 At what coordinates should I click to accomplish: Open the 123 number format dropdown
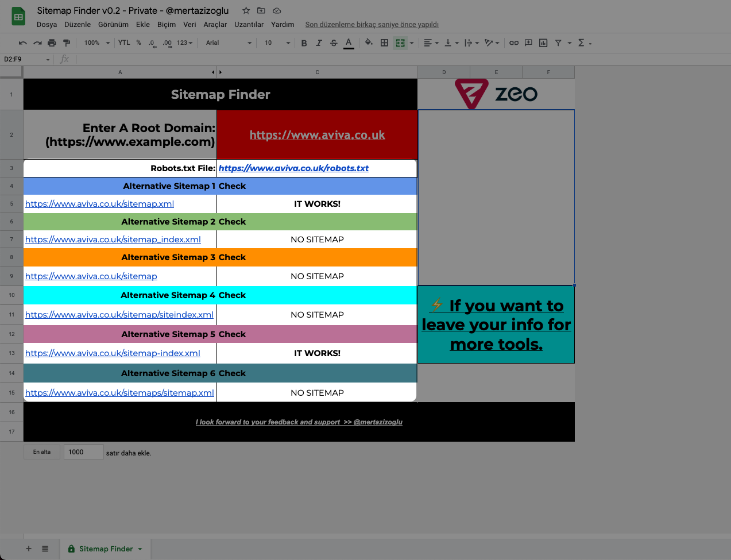click(184, 43)
